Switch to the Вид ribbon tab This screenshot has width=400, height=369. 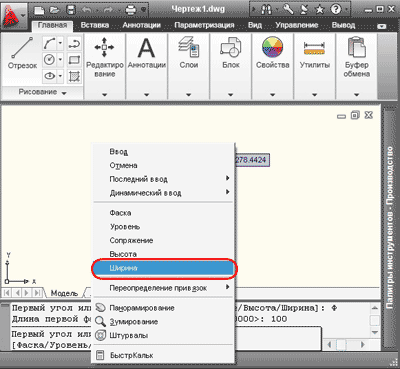coord(255,25)
